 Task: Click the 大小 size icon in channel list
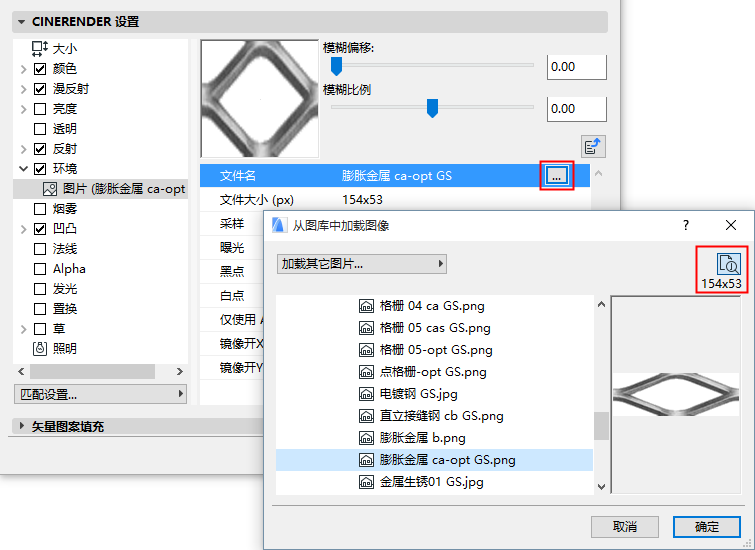40,49
